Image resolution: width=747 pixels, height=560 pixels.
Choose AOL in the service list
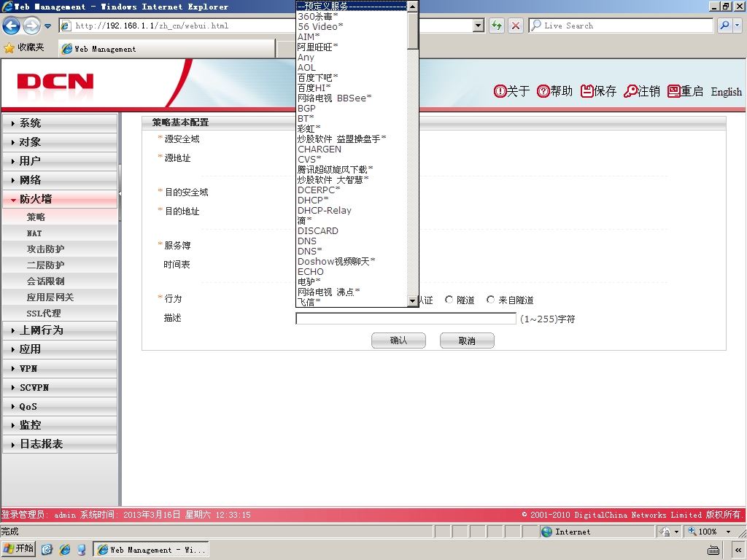[352, 68]
